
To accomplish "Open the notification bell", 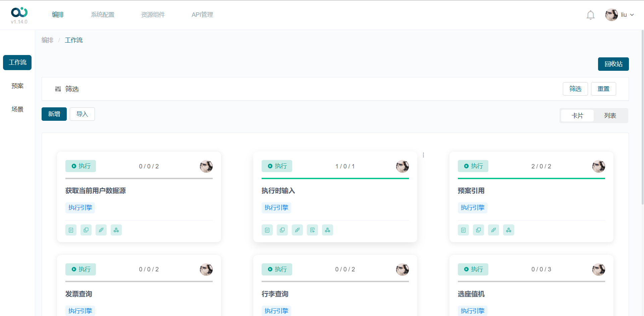I will click(x=590, y=15).
